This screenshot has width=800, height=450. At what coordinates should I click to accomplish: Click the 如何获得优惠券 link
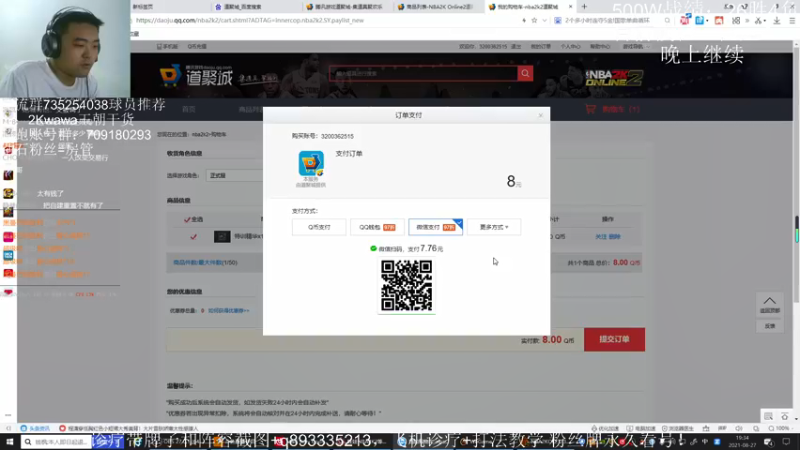[x=229, y=311]
